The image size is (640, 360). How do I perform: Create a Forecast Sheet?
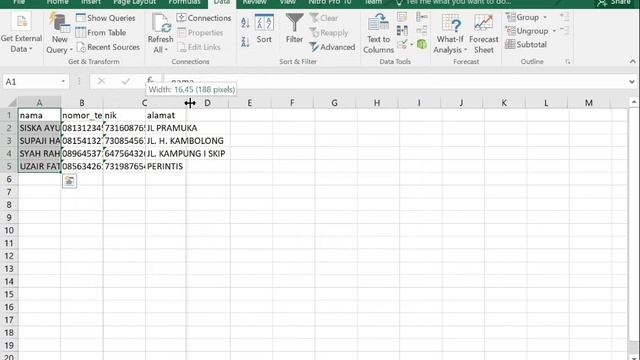(x=484, y=33)
